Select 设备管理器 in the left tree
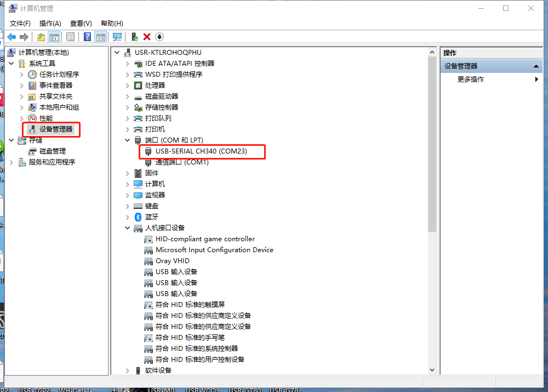The image size is (548, 392). [56, 129]
